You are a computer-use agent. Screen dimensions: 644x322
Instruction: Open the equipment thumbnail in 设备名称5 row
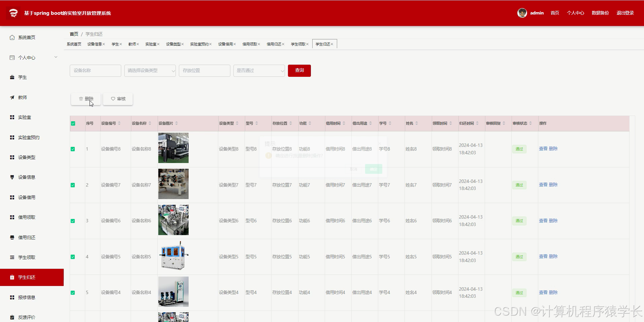(173, 256)
